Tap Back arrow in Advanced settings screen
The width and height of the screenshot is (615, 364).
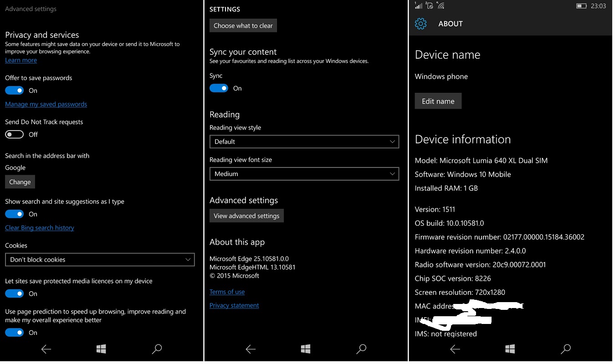click(x=46, y=349)
